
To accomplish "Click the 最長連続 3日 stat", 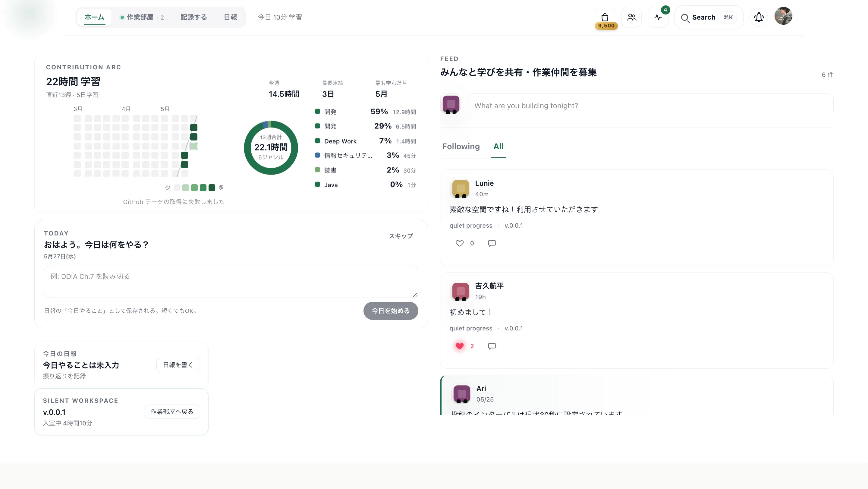I will click(x=332, y=89).
